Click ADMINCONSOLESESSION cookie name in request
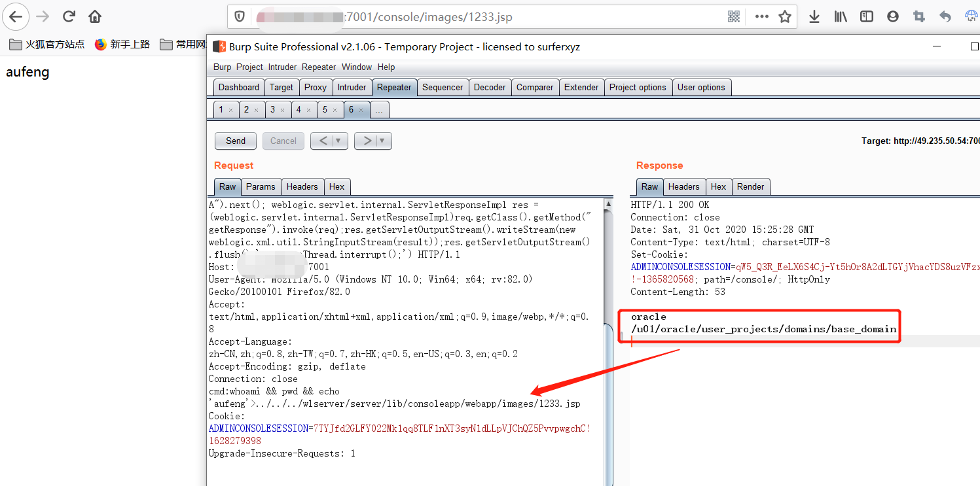 (x=259, y=428)
